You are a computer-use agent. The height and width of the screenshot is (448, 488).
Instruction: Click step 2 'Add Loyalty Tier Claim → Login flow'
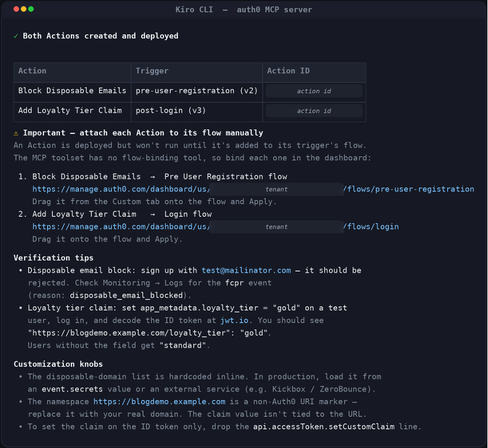pyautogui.click(x=122, y=214)
